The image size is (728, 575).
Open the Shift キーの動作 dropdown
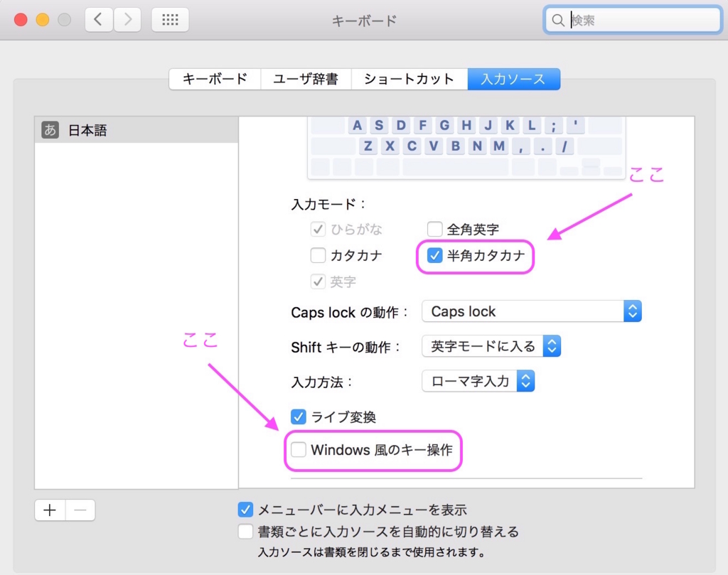[491, 346]
